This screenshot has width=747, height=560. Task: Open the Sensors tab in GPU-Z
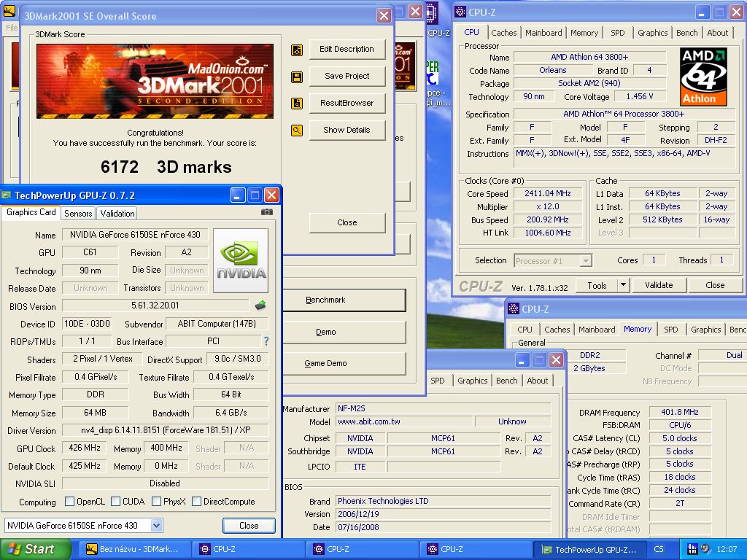[78, 214]
